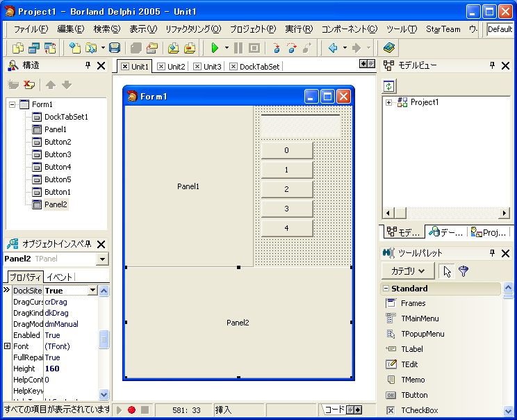Image resolution: width=517 pixels, height=420 pixels.
Task: Open the StarTeam menu
Action: [x=443, y=29]
